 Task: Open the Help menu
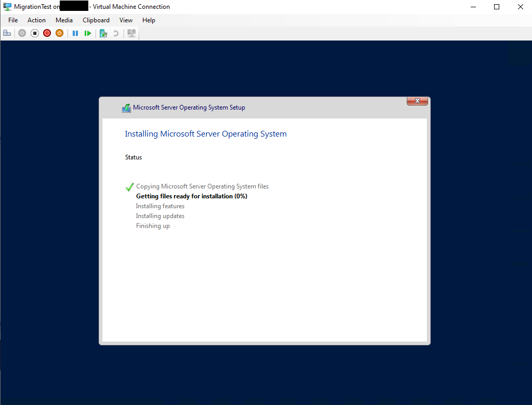point(149,20)
